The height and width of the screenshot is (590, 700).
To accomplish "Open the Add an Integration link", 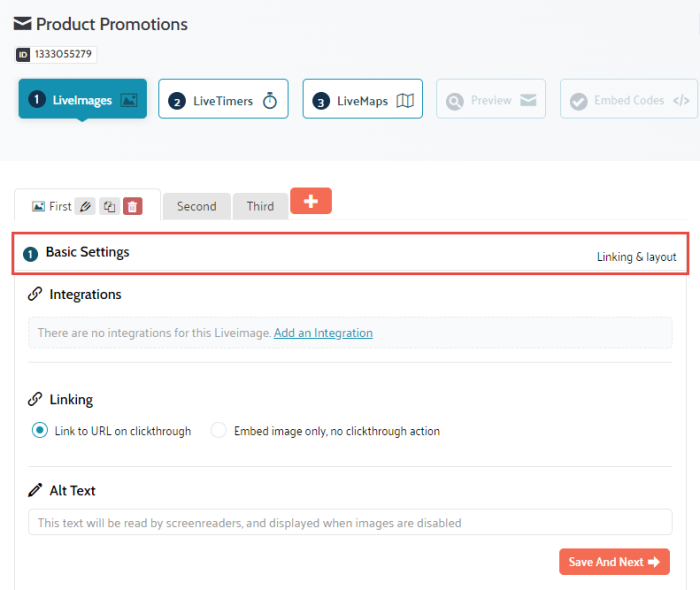I will (x=323, y=333).
